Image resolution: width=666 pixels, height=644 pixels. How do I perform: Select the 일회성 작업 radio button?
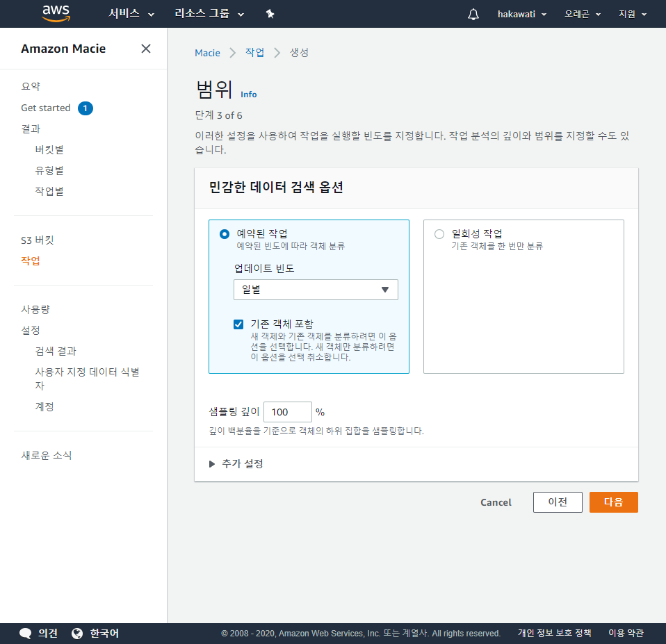(x=439, y=234)
